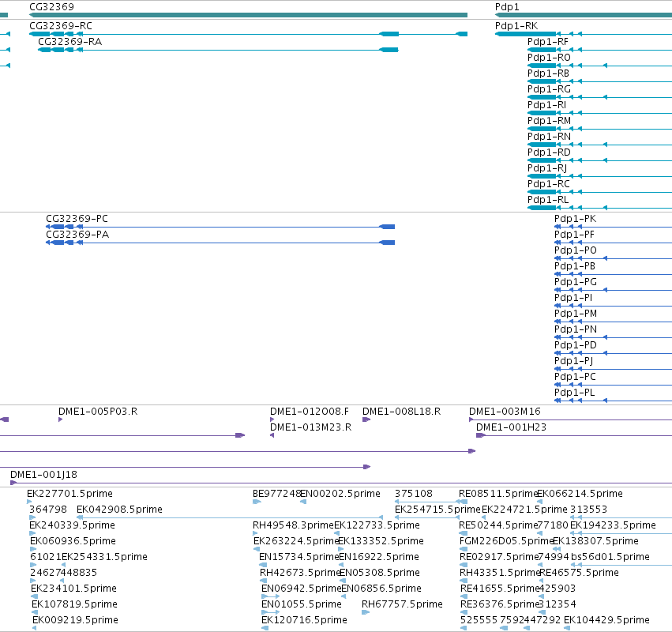672x632 pixels.
Task: Click the CG32369-PC protein label
Action: (x=77, y=219)
